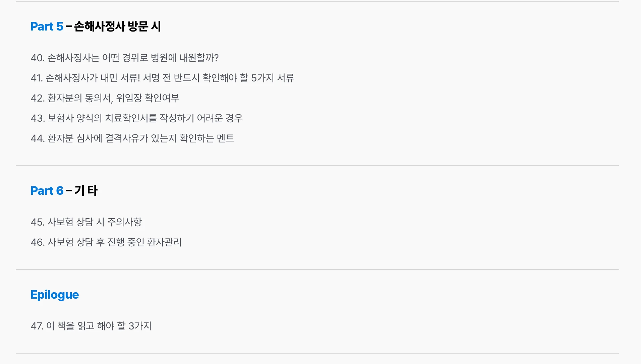Click the Epilogue heading
This screenshot has width=641, height=364.
[55, 295]
